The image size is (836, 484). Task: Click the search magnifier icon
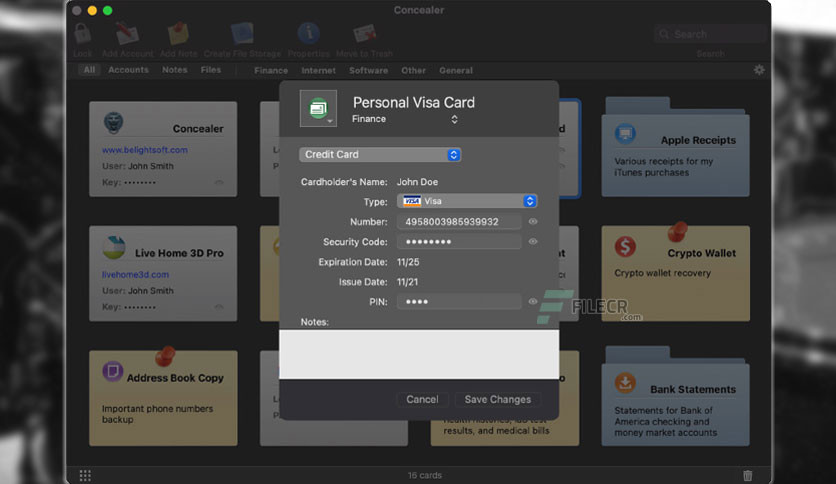point(664,34)
